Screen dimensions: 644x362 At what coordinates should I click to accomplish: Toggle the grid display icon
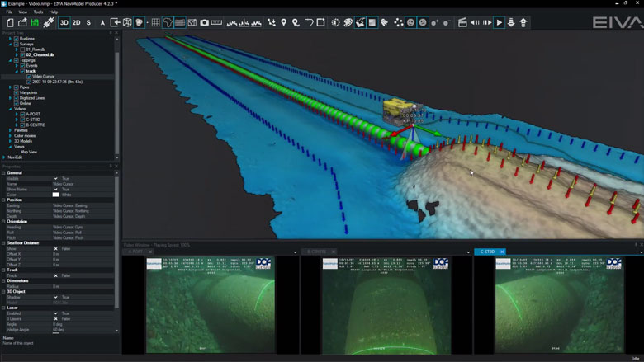[155, 23]
